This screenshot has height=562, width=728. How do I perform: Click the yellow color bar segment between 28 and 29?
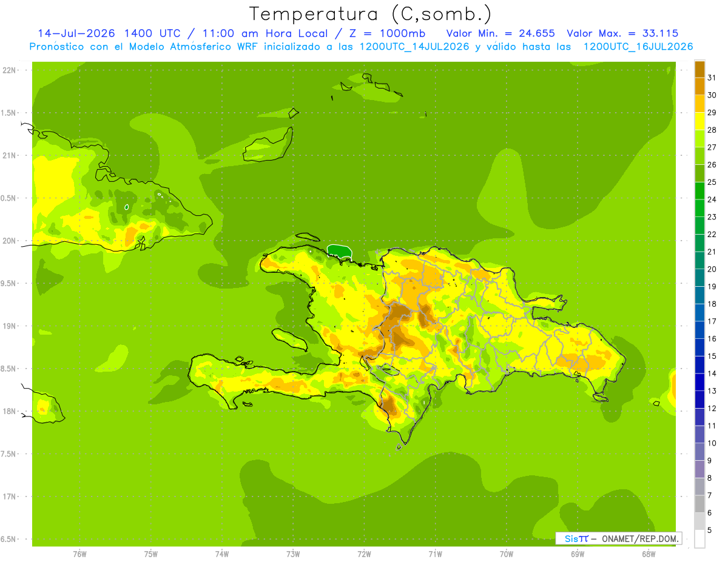coord(699,121)
